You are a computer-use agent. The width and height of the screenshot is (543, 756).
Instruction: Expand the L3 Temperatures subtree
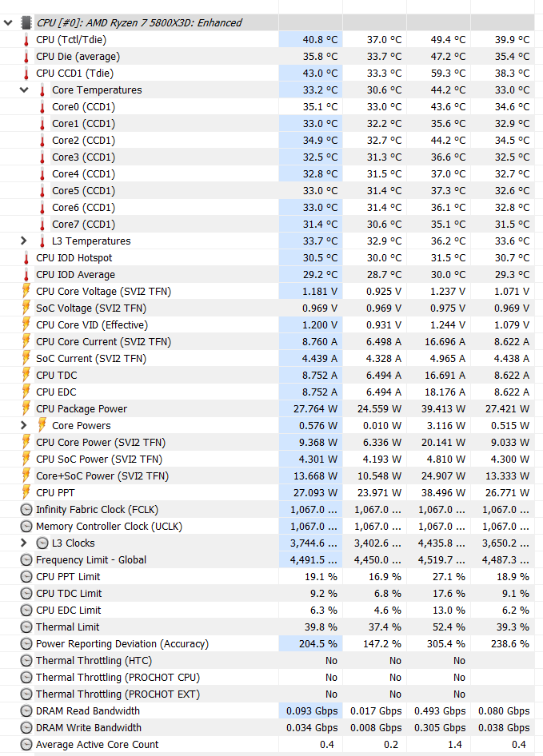(24, 241)
